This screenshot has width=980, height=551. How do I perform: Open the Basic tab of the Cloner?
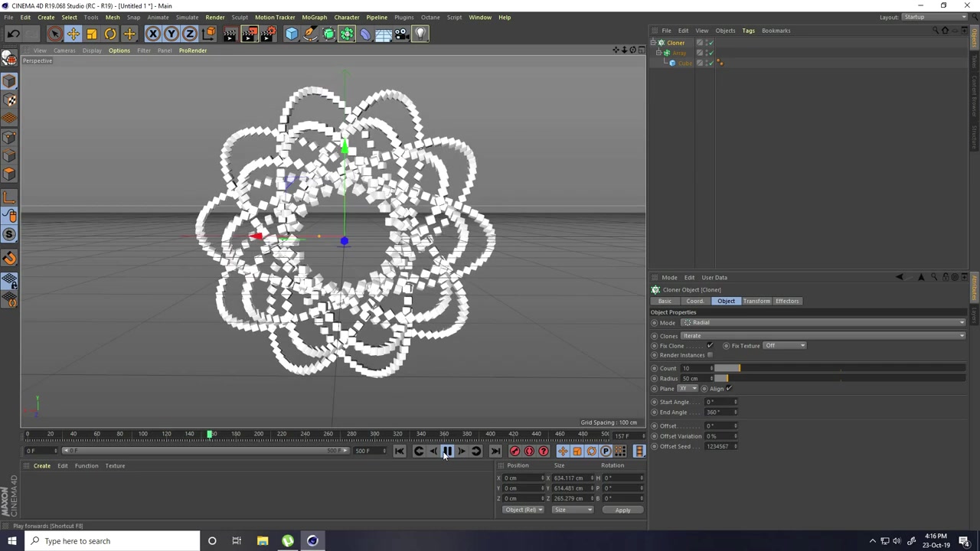point(665,301)
